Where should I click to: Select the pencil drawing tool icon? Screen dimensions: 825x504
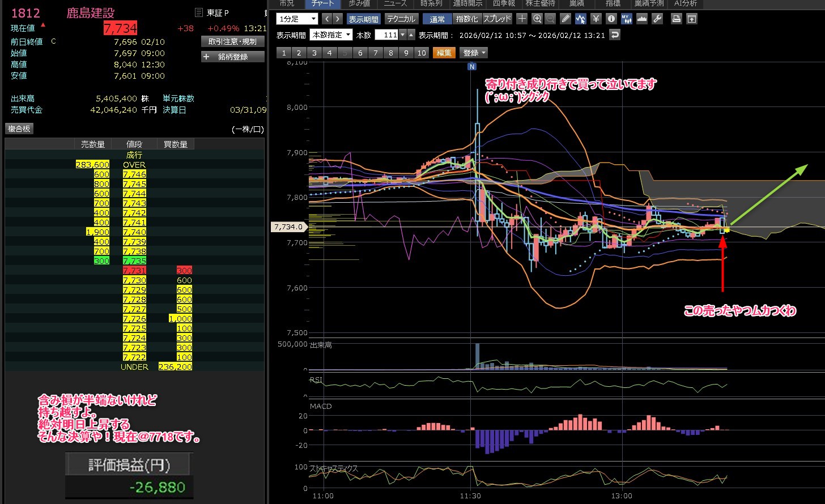click(x=565, y=19)
